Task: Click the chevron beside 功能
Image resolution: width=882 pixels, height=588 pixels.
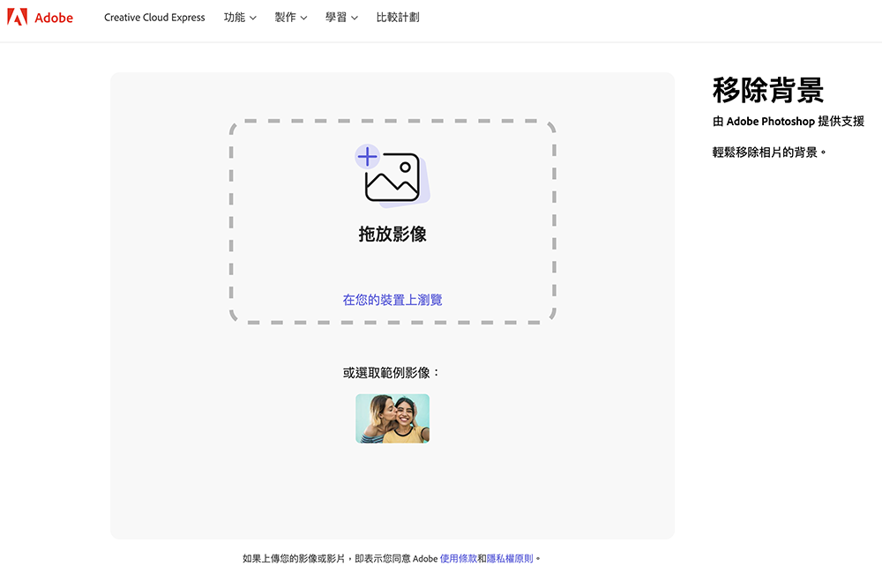Action: tap(251, 17)
